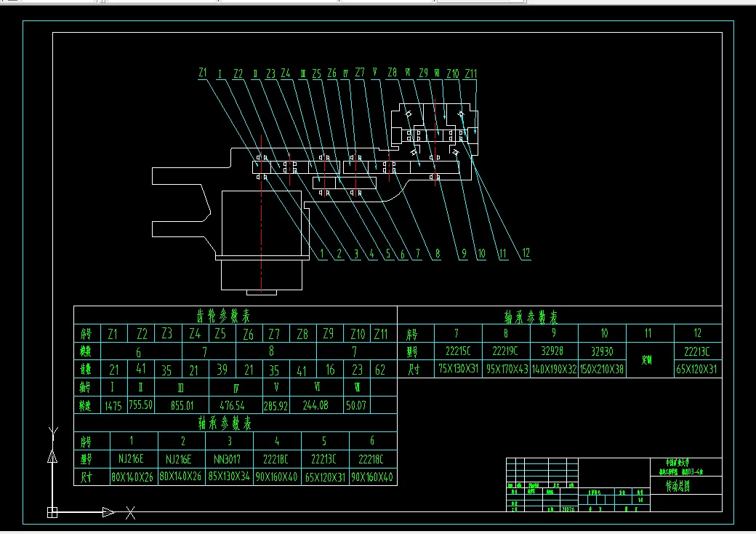Select the Z8 leader label above the drawing

392,72
